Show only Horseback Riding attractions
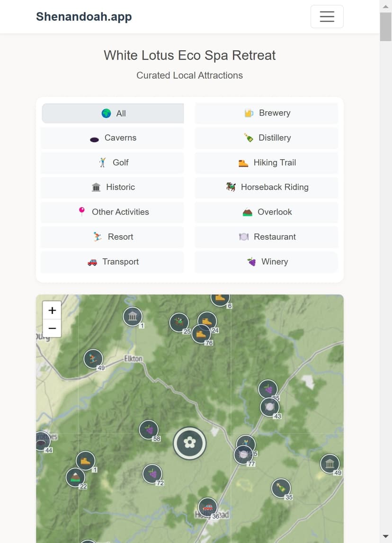Image resolution: width=392 pixels, height=543 pixels. 266,187
